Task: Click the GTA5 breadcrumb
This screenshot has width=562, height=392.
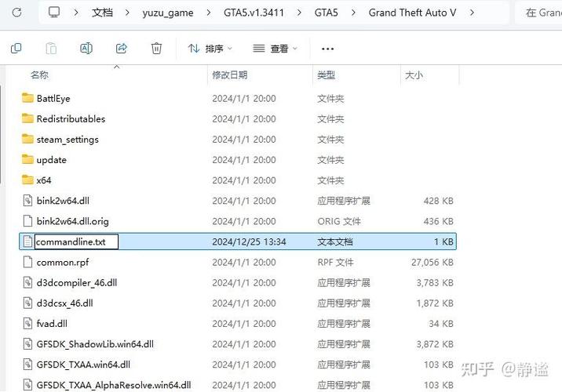Action: 327,13
